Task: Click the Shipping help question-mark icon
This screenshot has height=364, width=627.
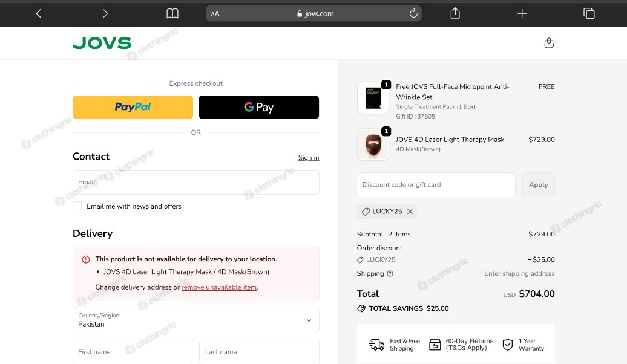Action: coord(390,274)
